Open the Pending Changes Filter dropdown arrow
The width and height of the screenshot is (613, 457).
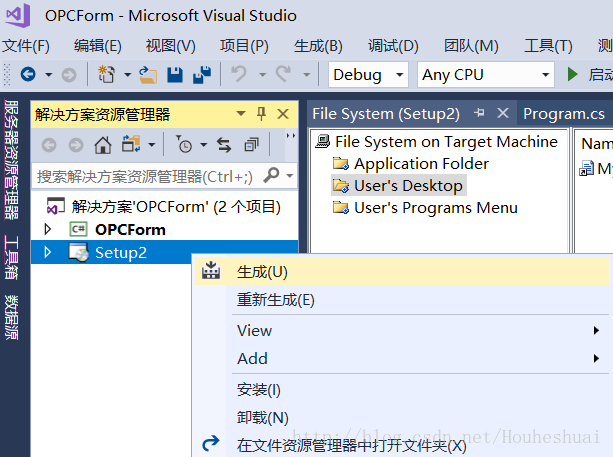pyautogui.click(x=204, y=145)
